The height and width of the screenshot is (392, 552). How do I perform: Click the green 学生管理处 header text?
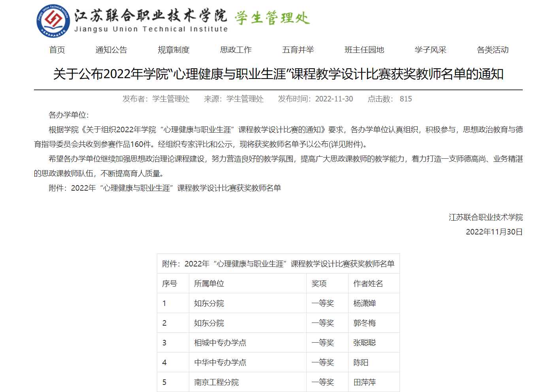pyautogui.click(x=272, y=18)
